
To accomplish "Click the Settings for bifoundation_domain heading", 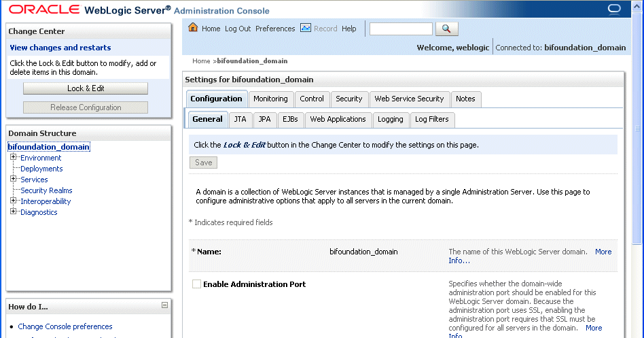I will pyautogui.click(x=249, y=80).
